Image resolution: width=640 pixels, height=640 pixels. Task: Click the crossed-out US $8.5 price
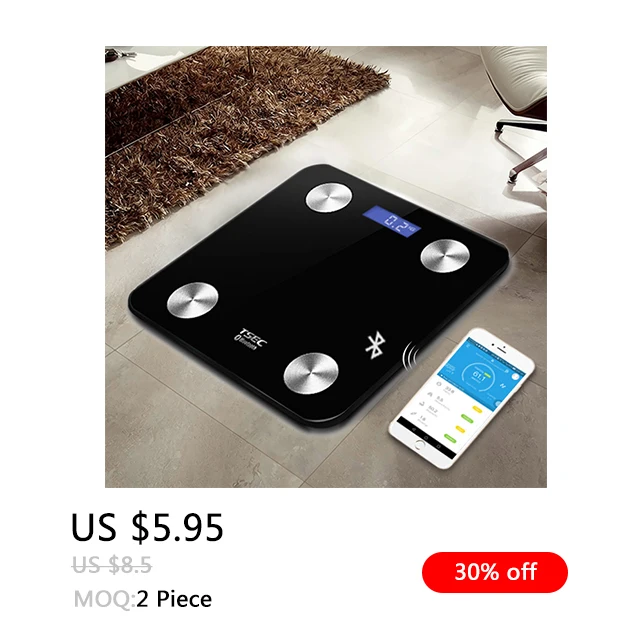[x=111, y=565]
